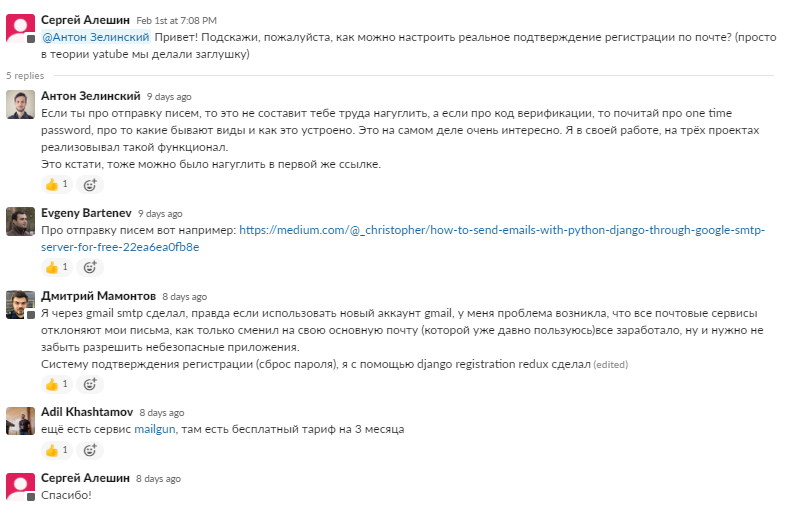
Task: Add reaction to Антон Зелинский's reply
Action: point(90,185)
